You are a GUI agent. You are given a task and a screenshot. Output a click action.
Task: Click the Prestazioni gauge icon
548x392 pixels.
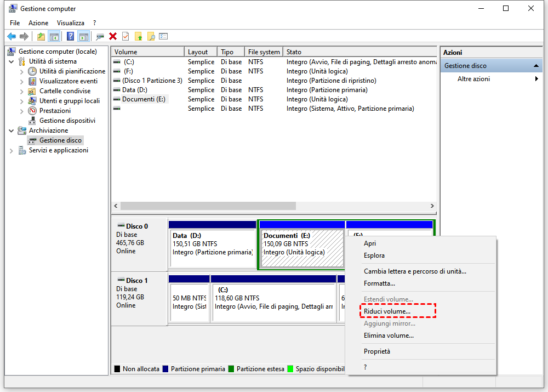pos(33,111)
